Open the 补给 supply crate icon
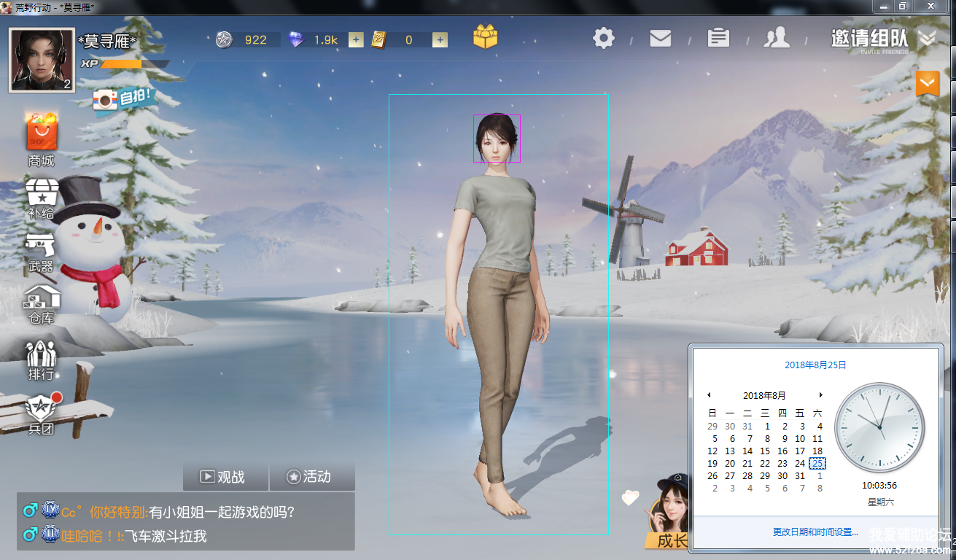 coord(42,192)
